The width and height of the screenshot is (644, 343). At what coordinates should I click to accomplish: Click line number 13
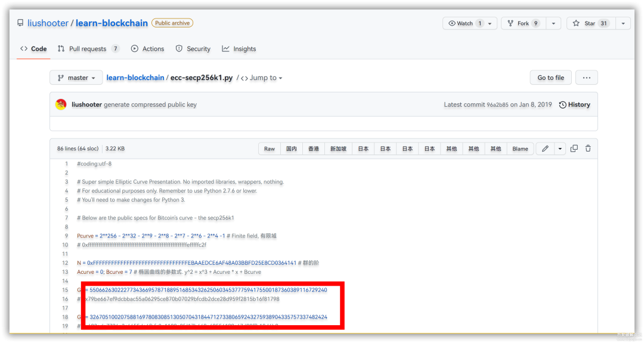tap(65, 272)
